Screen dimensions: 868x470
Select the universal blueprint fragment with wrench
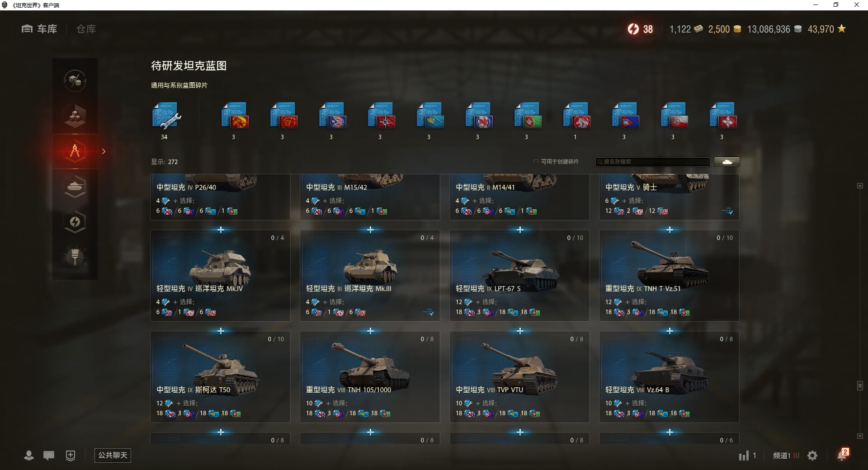[x=166, y=116]
